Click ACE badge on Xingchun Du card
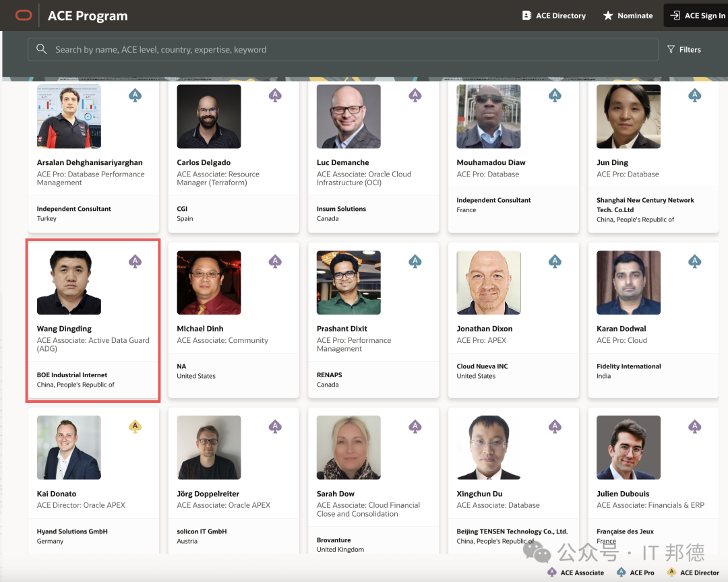Image resolution: width=728 pixels, height=582 pixels. coord(555,426)
